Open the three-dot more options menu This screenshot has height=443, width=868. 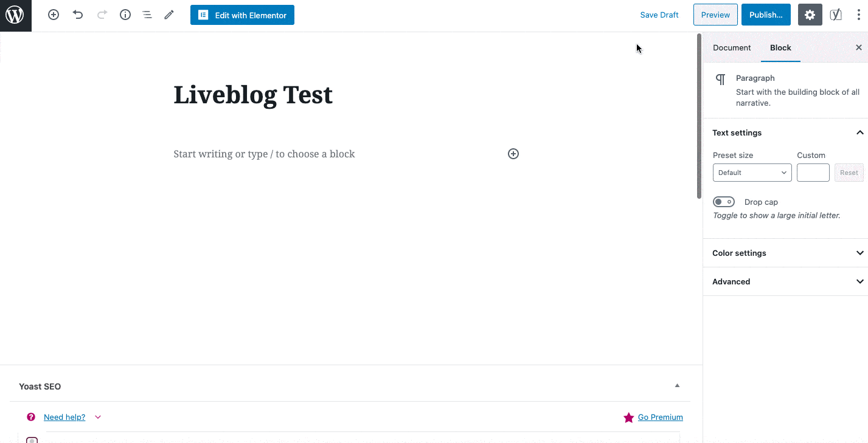[858, 15]
